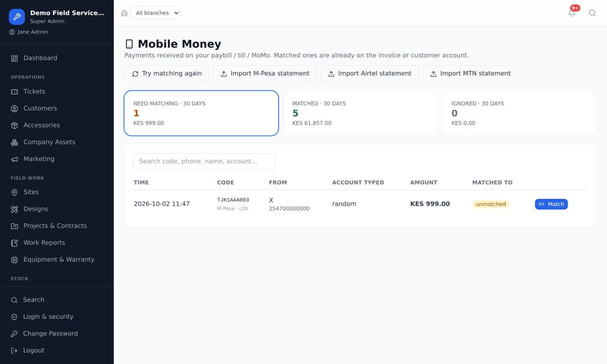Click the search magnifier icon in the top bar
The height and width of the screenshot is (364, 607).
point(592,13)
